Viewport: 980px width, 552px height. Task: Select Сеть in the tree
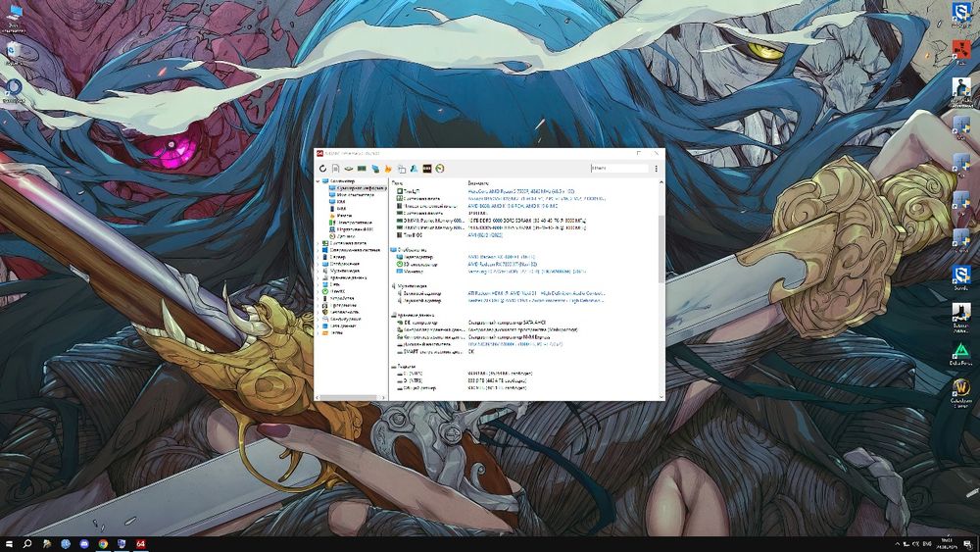(335, 284)
